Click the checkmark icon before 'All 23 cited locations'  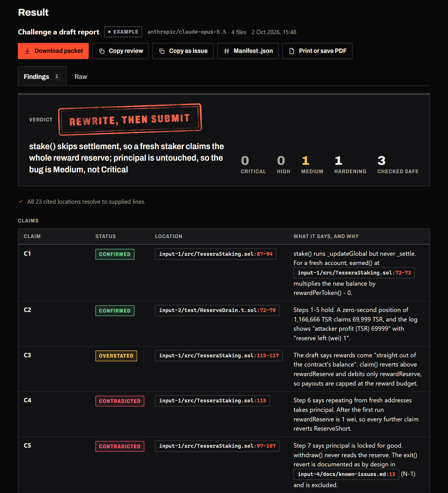tap(21, 201)
